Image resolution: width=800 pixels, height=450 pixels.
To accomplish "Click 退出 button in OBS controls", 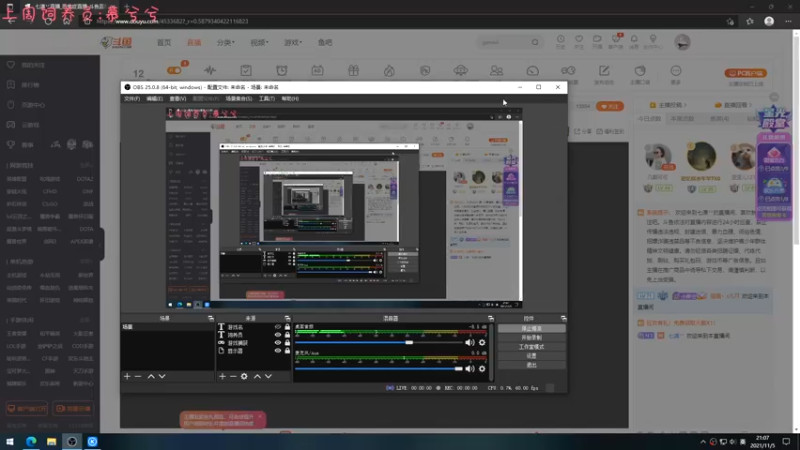I will tap(532, 365).
